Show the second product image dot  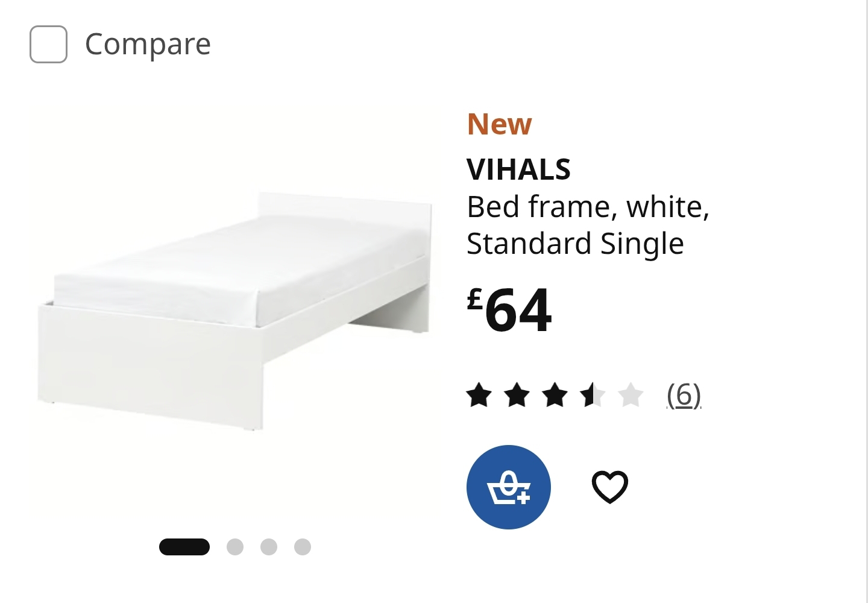235,547
